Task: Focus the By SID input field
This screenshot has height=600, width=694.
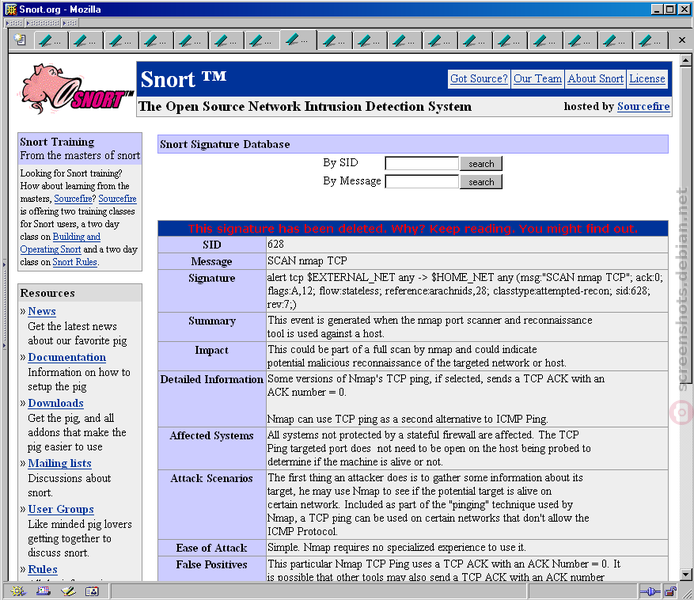Action: point(421,163)
